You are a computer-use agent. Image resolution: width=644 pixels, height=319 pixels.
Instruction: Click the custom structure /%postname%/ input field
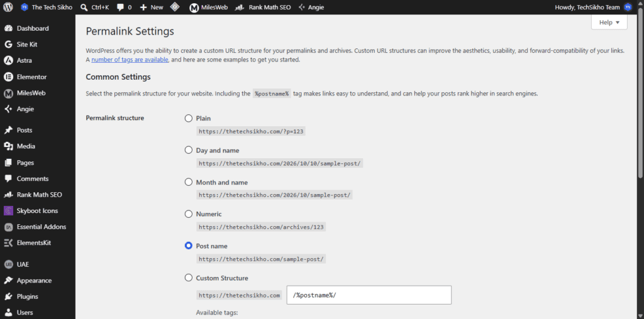(x=369, y=295)
